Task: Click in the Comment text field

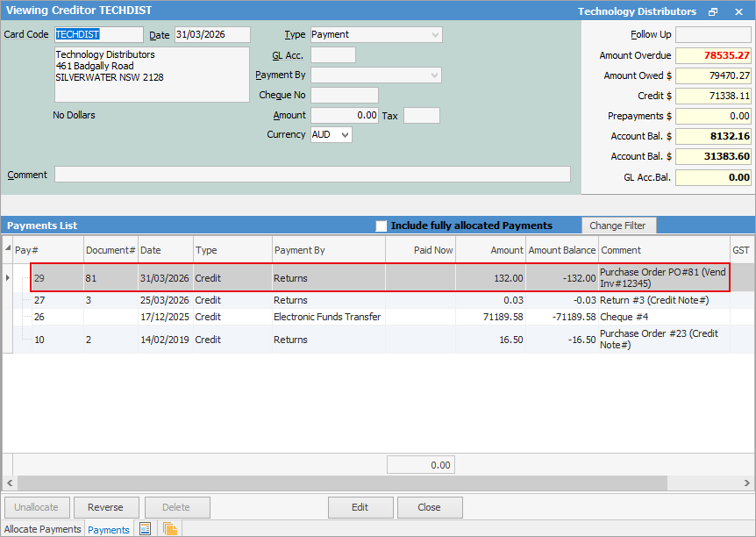Action: [x=312, y=175]
